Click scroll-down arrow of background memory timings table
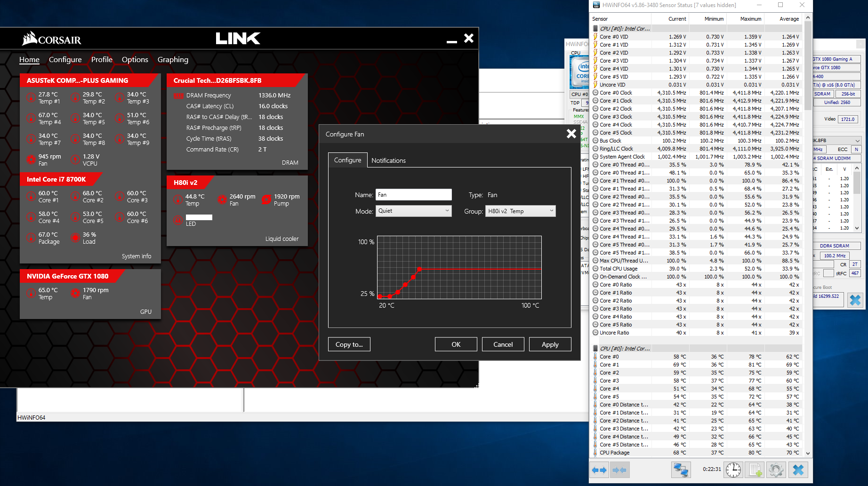The image size is (868, 486). coord(857,228)
